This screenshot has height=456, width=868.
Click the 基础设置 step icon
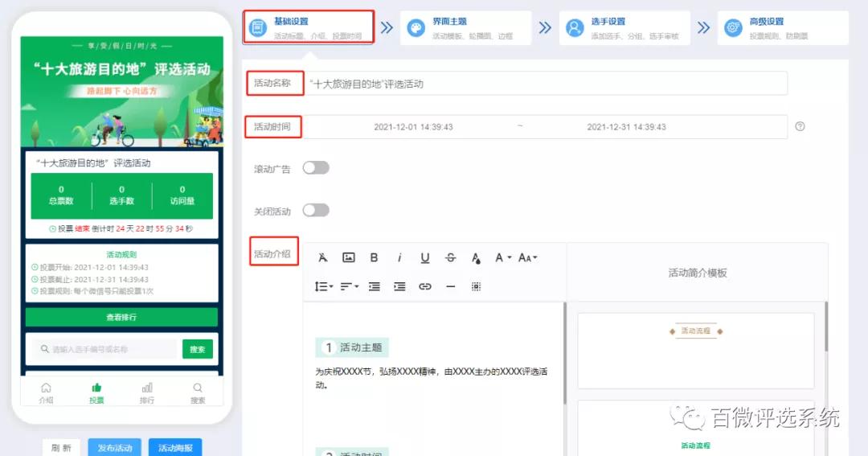[x=258, y=27]
